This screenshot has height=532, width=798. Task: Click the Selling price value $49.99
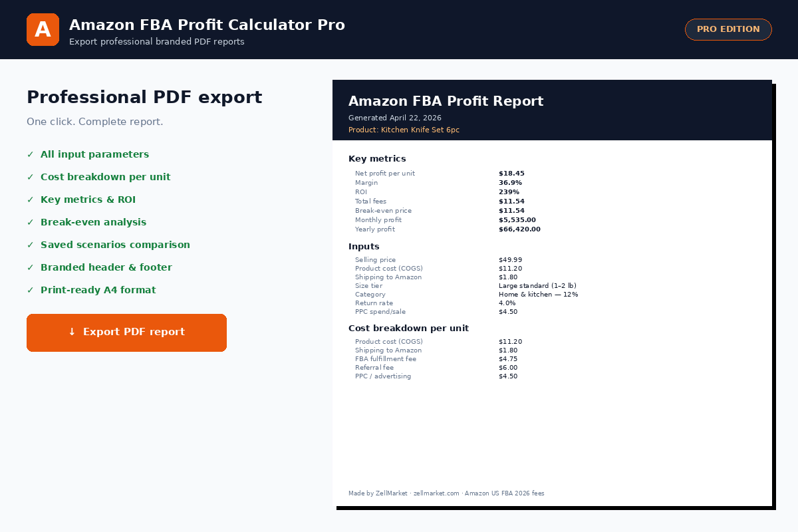coord(510,260)
